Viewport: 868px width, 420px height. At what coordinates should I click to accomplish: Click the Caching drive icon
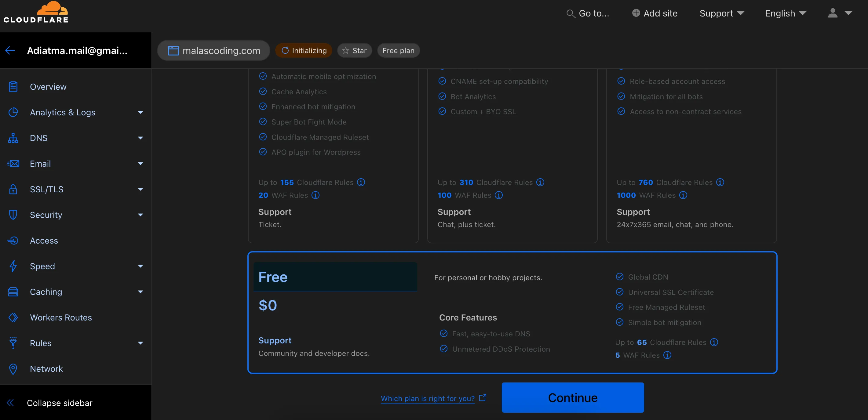13,292
